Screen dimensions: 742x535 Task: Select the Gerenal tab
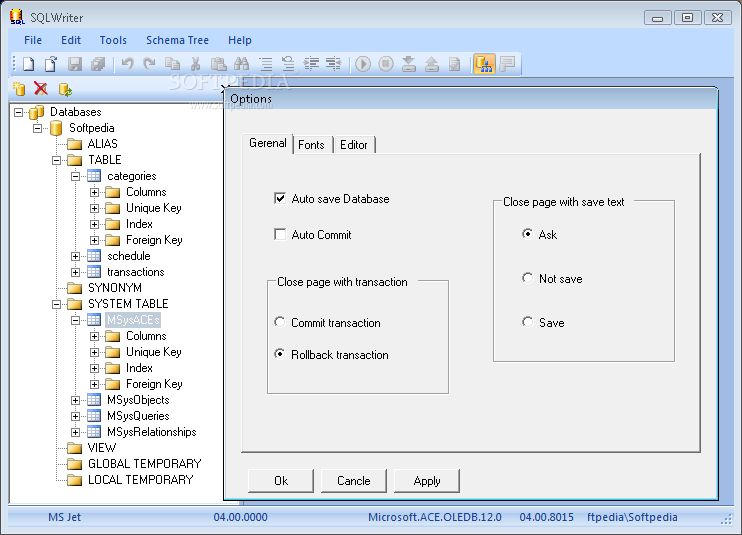coord(268,143)
